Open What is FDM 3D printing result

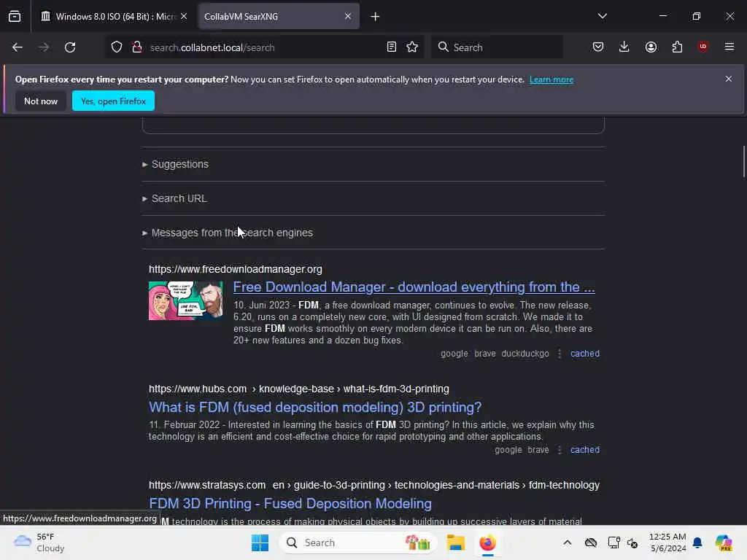pyautogui.click(x=315, y=408)
